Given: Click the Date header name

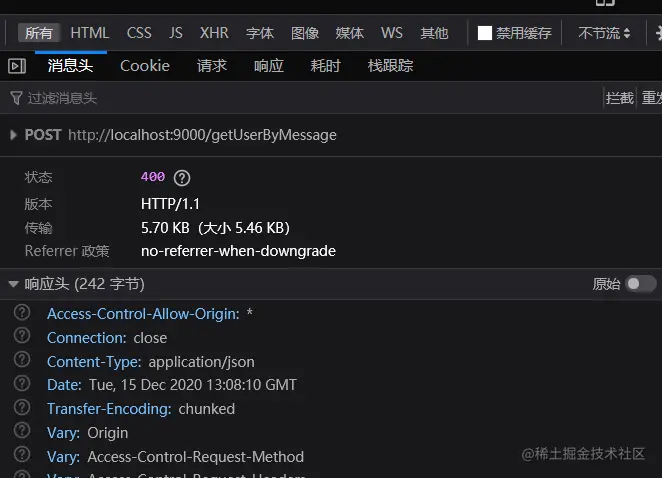Looking at the screenshot, I should coord(64,385).
